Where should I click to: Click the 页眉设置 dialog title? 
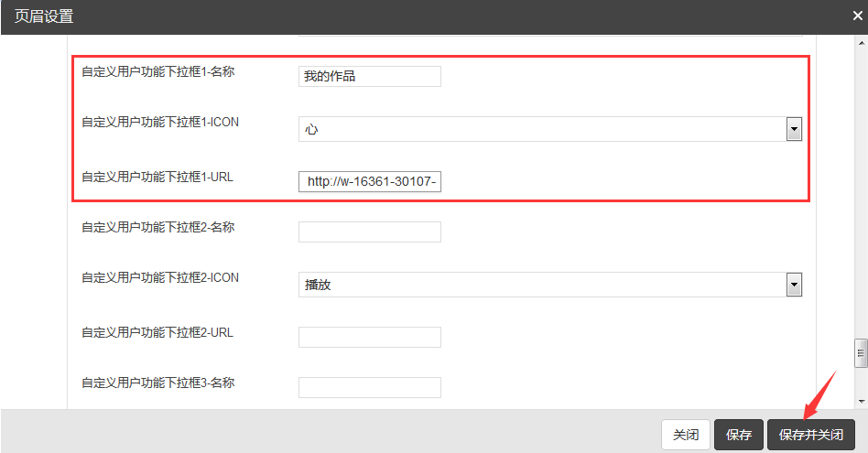click(x=44, y=16)
